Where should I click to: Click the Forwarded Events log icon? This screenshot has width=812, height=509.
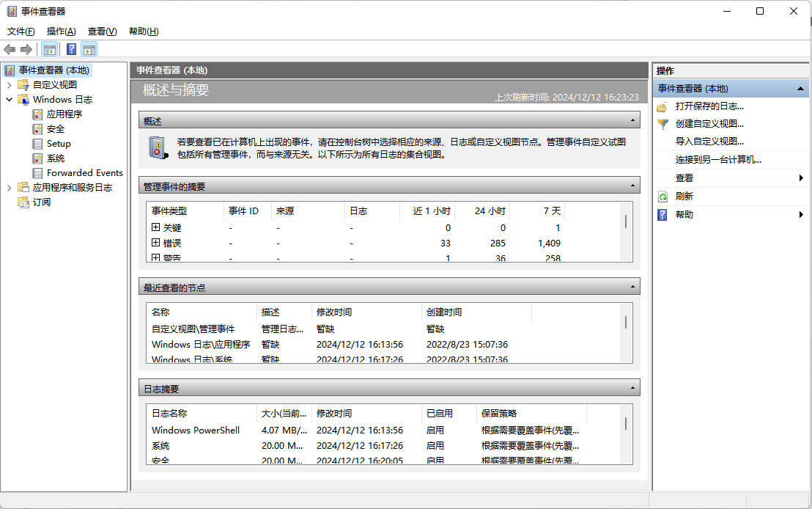point(37,173)
